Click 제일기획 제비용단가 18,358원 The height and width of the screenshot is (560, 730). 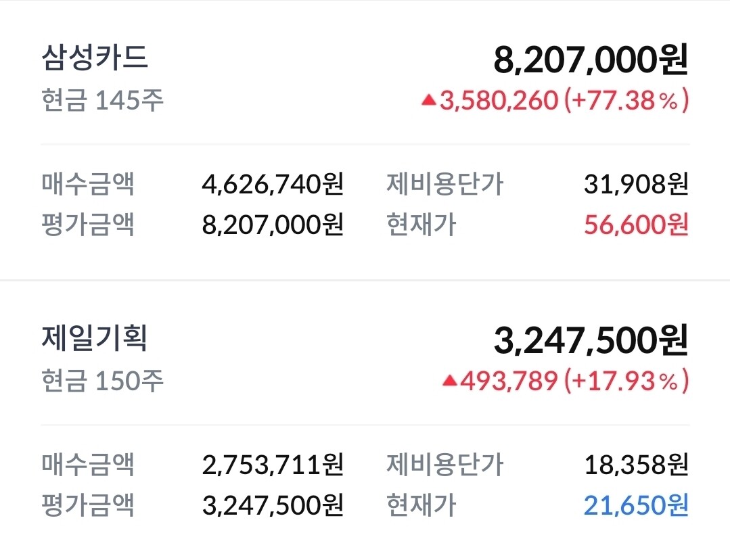(636, 465)
